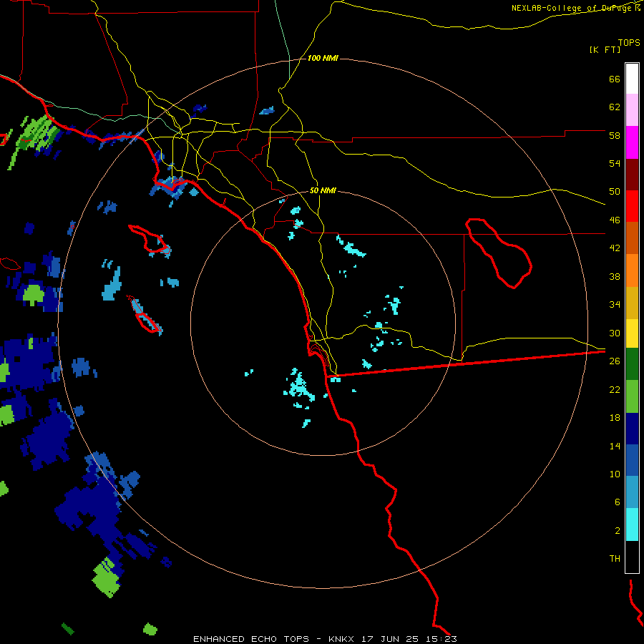This screenshot has height=644, width=644.
Task: Select the 26 legend value
Action: pyautogui.click(x=615, y=361)
